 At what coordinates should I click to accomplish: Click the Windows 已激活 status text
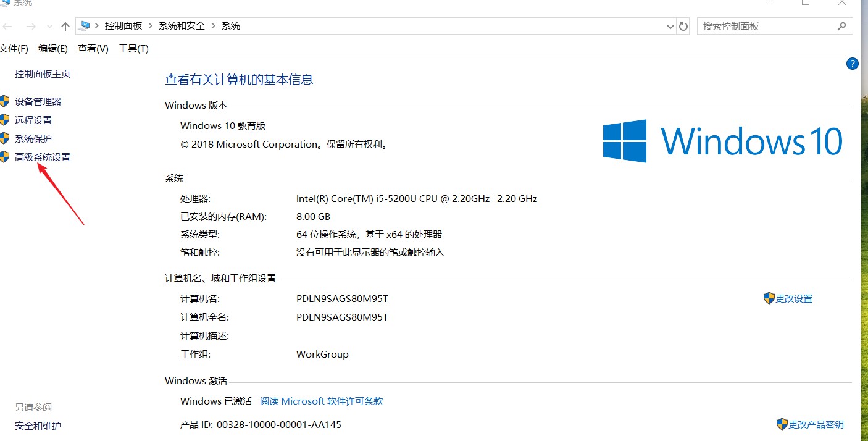[216, 401]
